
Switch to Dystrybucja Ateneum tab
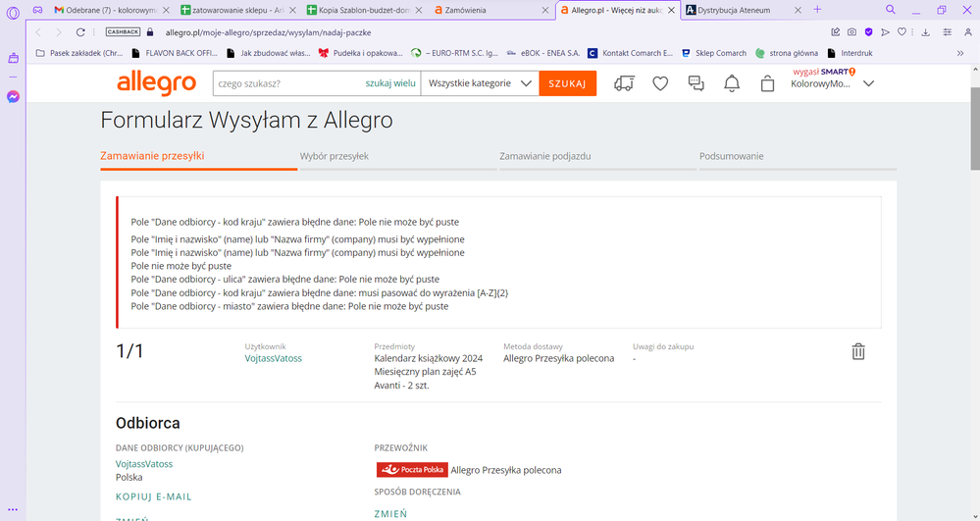pyautogui.click(x=734, y=10)
